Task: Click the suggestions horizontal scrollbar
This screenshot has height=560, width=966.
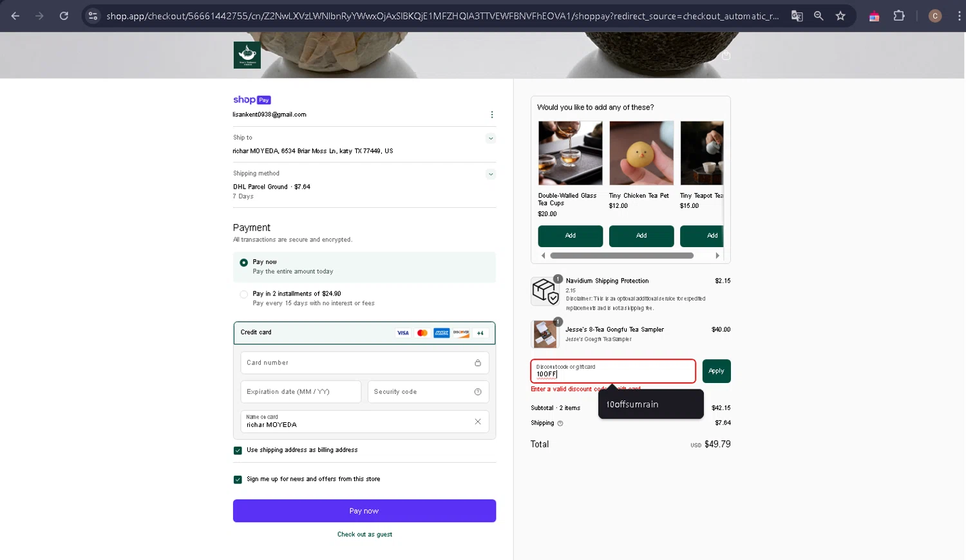Action: 622,256
